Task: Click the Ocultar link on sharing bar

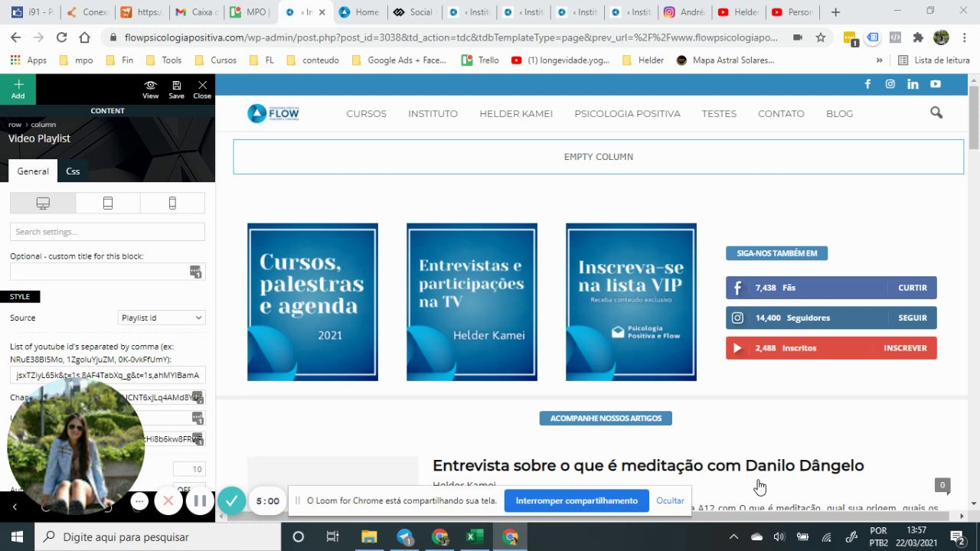Action: click(x=670, y=500)
